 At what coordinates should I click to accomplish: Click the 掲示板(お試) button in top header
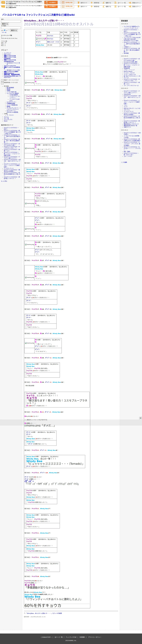pos(67,3)
